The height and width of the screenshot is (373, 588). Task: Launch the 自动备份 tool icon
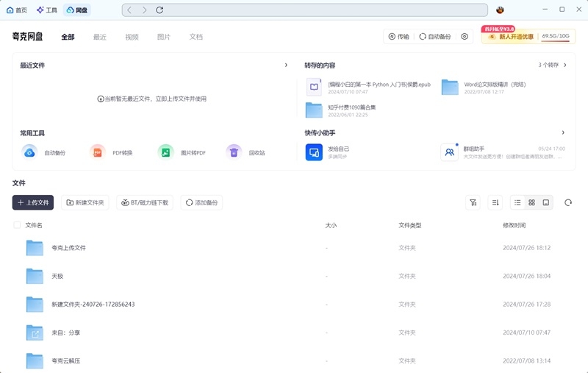(x=29, y=153)
